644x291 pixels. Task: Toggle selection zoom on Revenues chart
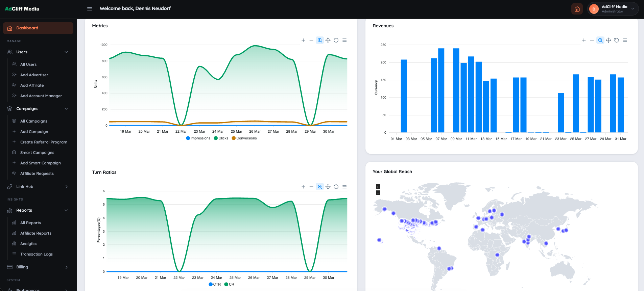[600, 40]
